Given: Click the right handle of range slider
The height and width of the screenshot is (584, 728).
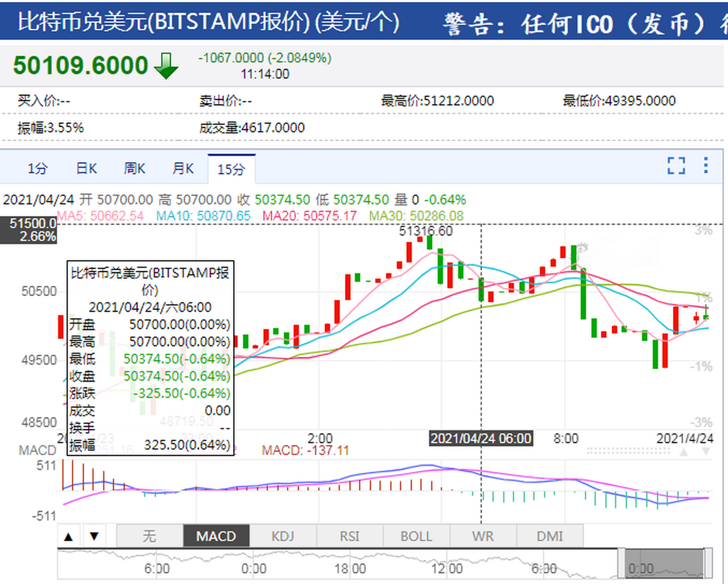Looking at the screenshot, I should 708,563.
